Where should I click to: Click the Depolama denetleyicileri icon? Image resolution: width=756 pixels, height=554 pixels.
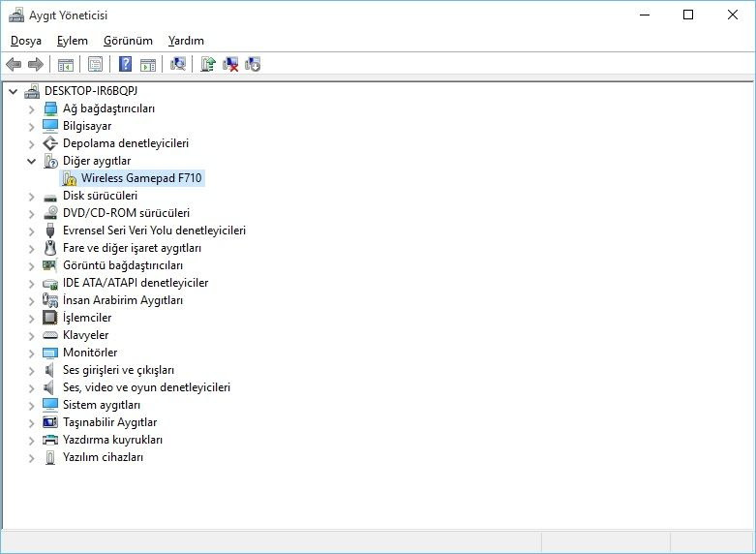(x=50, y=143)
